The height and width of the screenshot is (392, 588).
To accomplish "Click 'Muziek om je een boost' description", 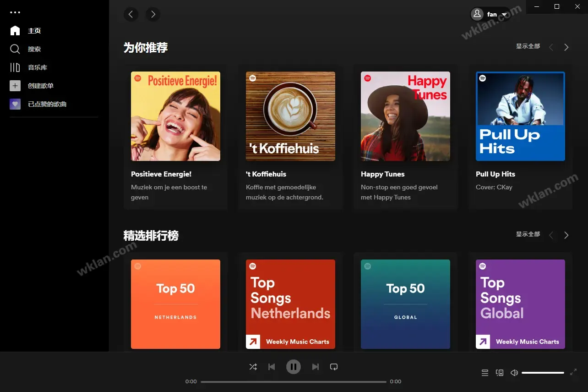I will [169, 192].
